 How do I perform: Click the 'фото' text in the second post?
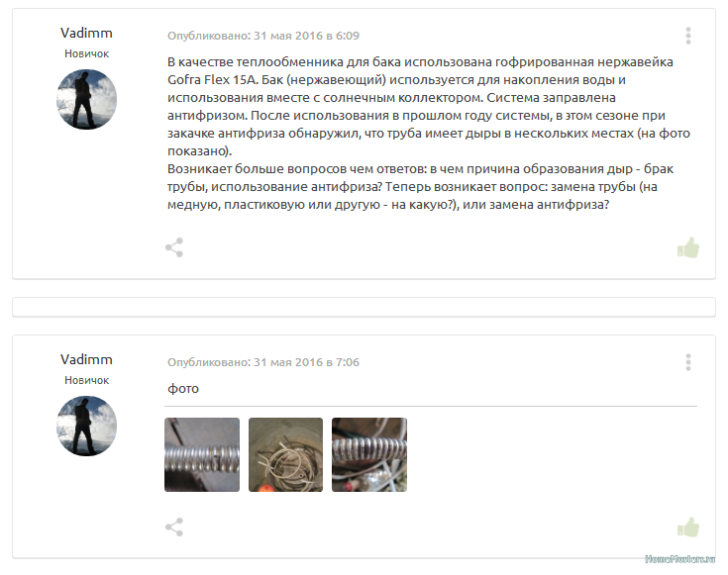tap(183, 389)
